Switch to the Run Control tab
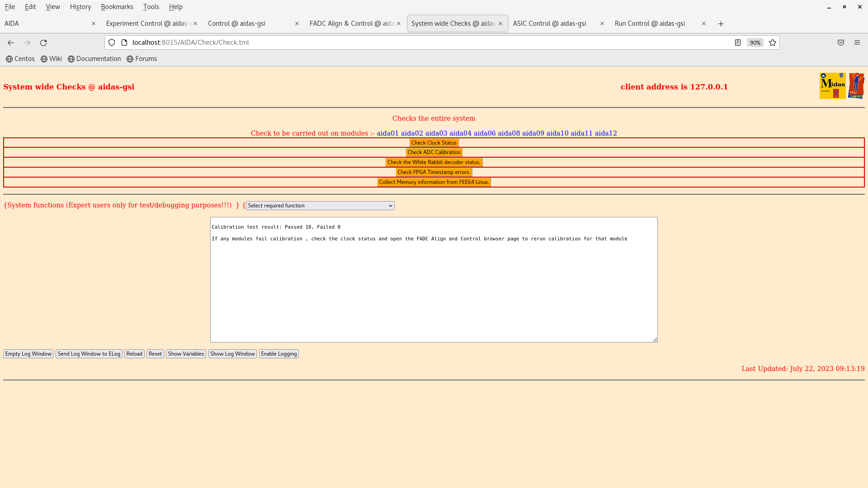 point(650,23)
